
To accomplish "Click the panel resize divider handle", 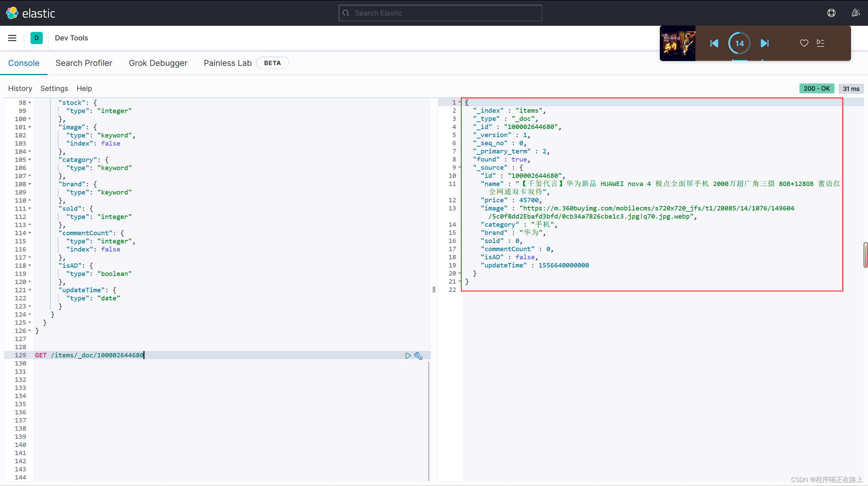I will (434, 289).
